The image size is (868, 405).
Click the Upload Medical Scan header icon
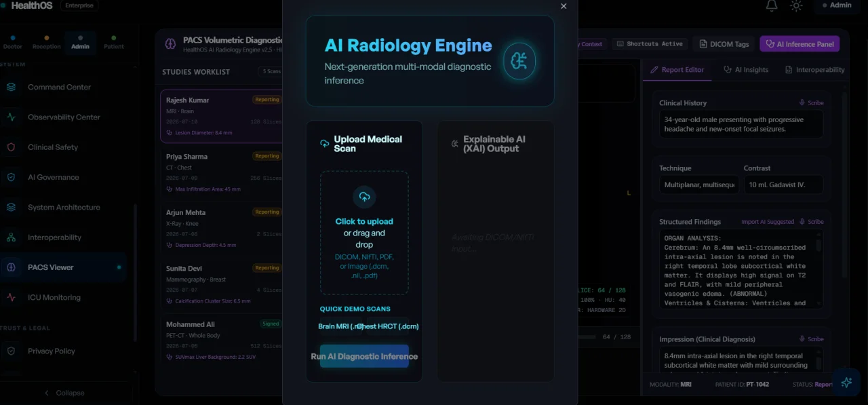coord(324,144)
